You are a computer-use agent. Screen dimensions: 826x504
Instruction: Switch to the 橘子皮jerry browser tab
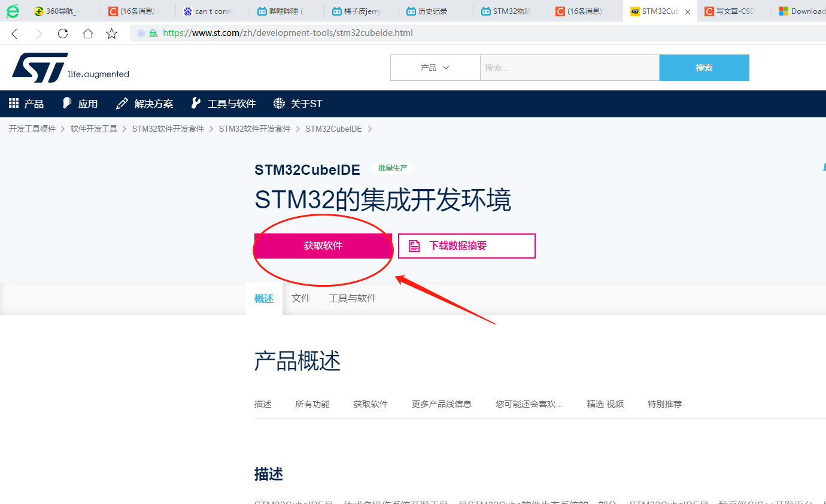click(x=361, y=11)
